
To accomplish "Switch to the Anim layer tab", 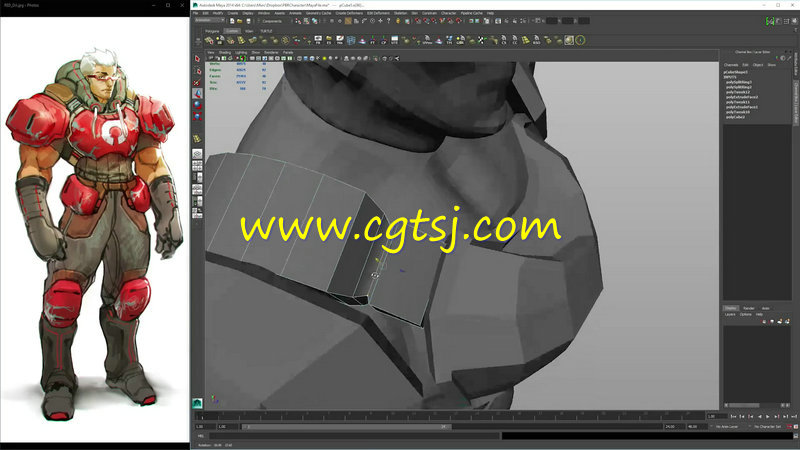I will tap(765, 308).
